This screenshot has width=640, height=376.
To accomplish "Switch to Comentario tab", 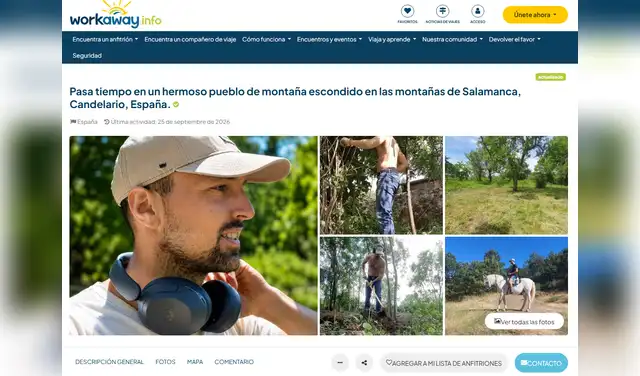I will click(234, 362).
